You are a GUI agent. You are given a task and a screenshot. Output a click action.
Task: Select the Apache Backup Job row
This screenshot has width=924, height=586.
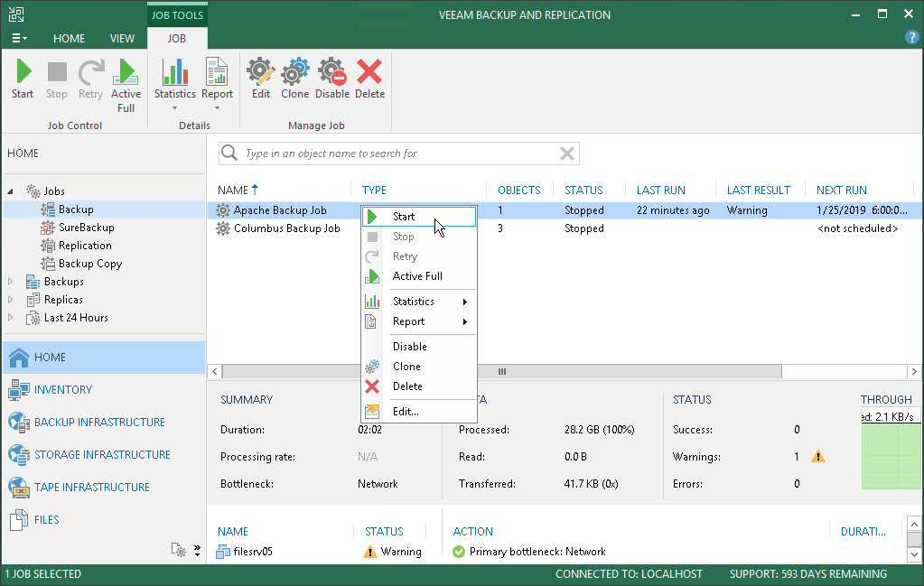[565, 210]
